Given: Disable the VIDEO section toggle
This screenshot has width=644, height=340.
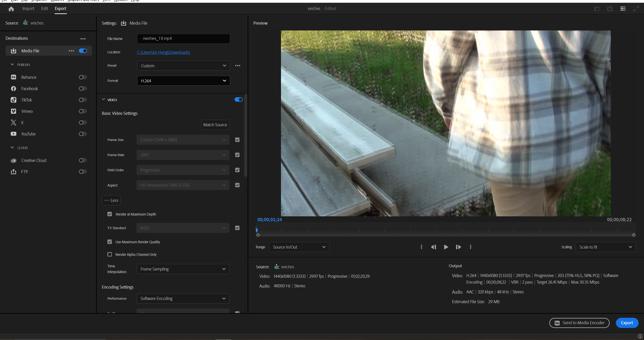Looking at the screenshot, I should click(238, 99).
